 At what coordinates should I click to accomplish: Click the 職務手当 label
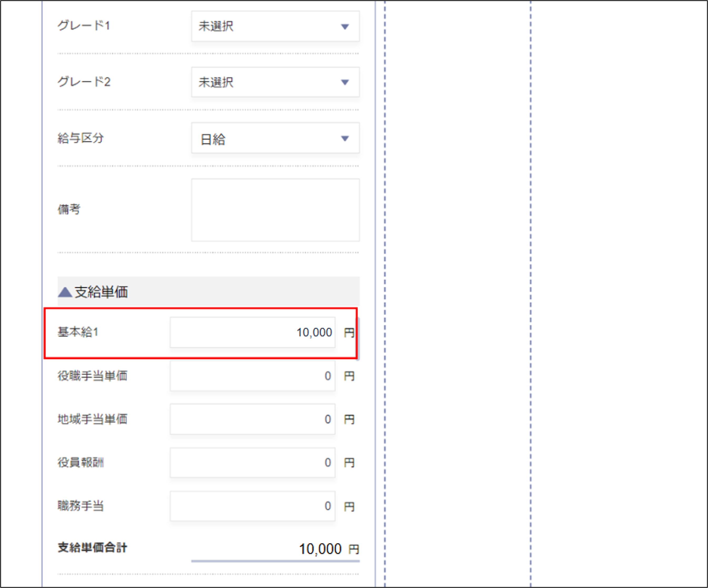click(x=81, y=506)
